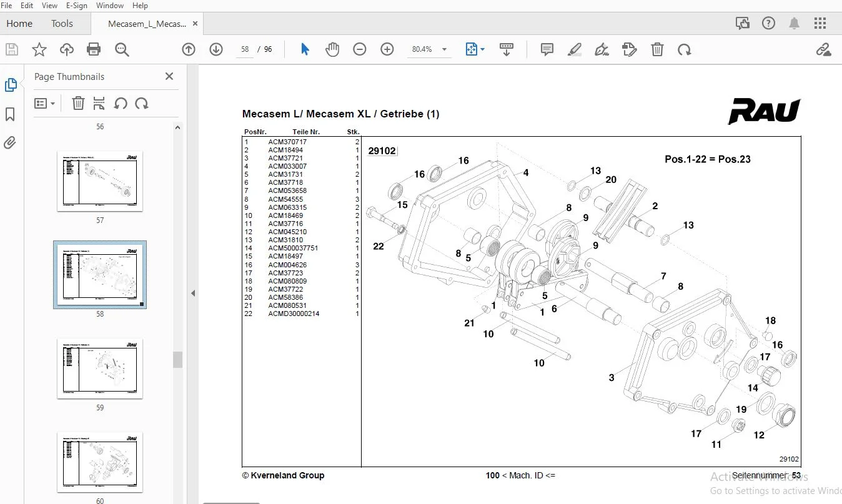
Task: Click the Kverneland Group copyright text
Action: 283,475
